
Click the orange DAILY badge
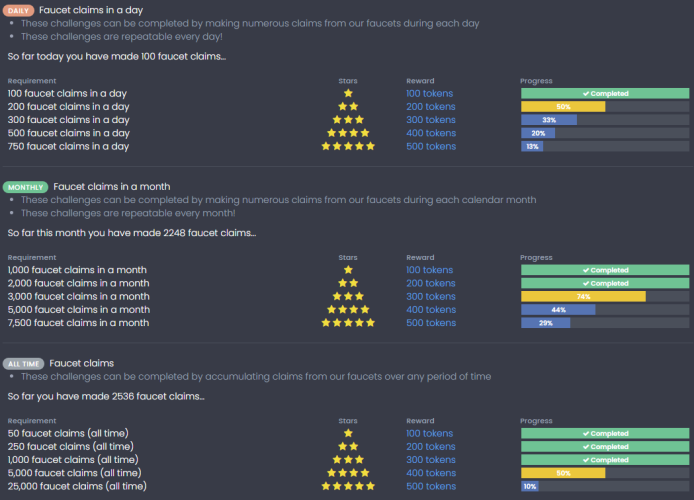(18, 11)
